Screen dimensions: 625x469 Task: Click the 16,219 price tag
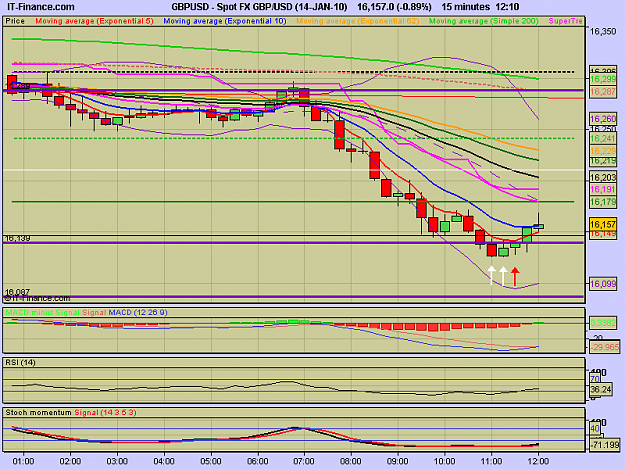(x=603, y=161)
